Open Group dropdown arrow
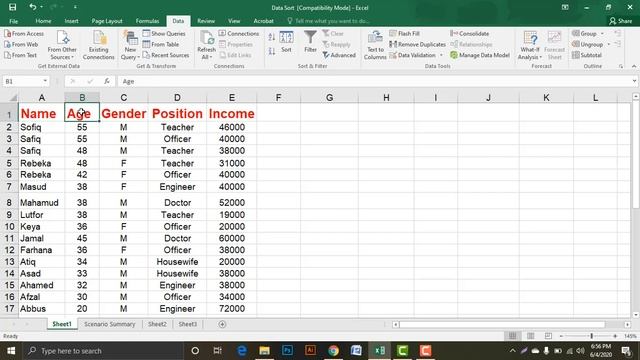Screen dimensions: 640x360 click(x=602, y=33)
